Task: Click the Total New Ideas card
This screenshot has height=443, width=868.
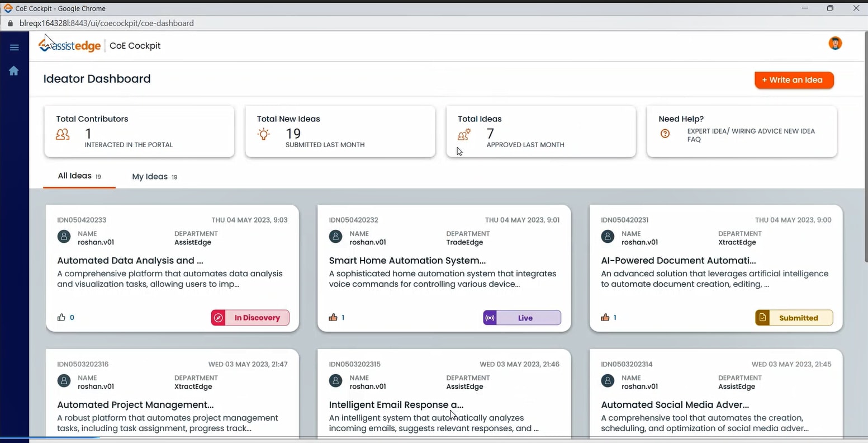Action: (x=340, y=131)
